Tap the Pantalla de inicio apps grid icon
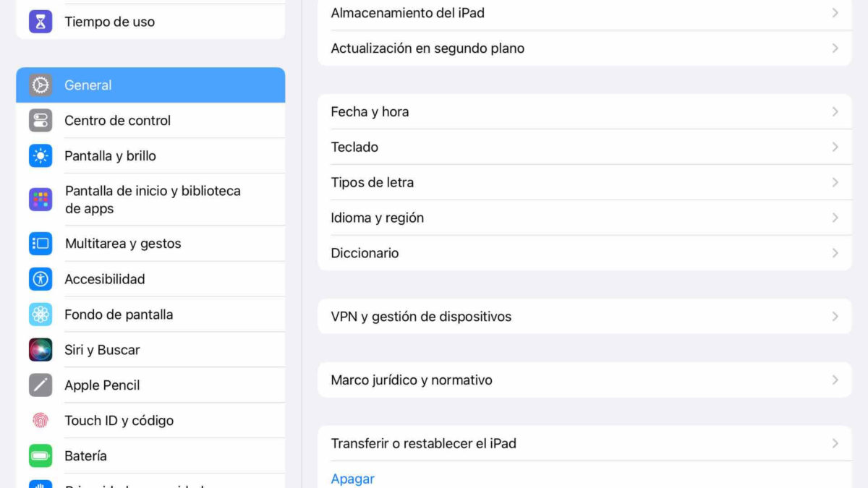The image size is (868, 488). 41,200
